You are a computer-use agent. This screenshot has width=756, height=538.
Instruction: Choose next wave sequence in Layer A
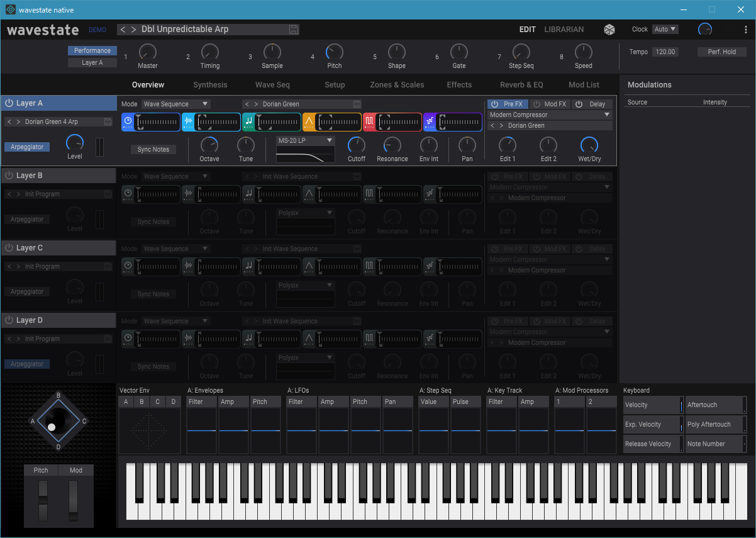256,104
